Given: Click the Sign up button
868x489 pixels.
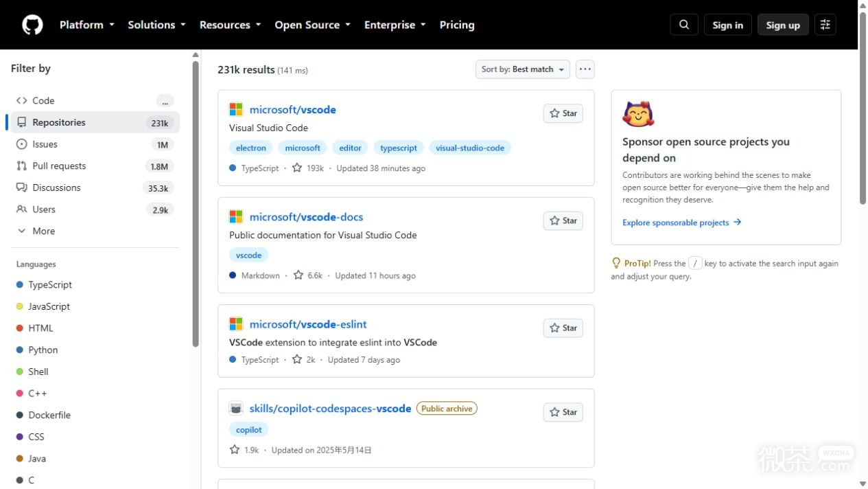Looking at the screenshot, I should tap(783, 25).
